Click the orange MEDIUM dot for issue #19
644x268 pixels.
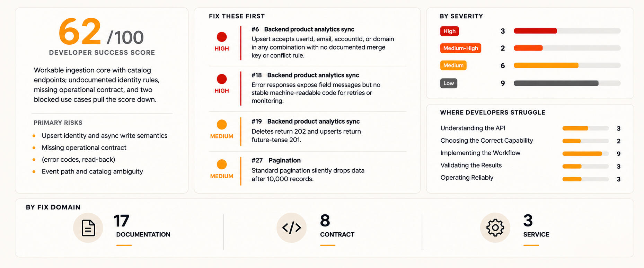222,125
